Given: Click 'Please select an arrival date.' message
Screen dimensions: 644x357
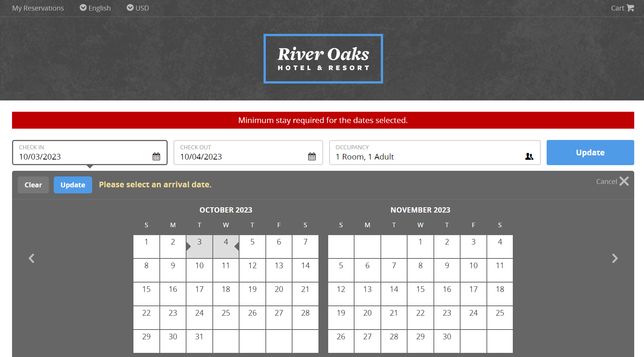Looking at the screenshot, I should (155, 185).
